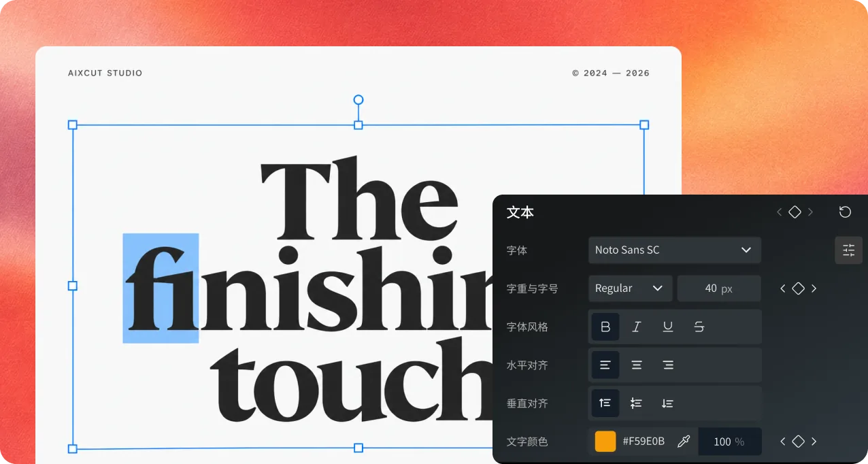The width and height of the screenshot is (868, 464).
Task: Click the 字体 label
Action: [517, 250]
